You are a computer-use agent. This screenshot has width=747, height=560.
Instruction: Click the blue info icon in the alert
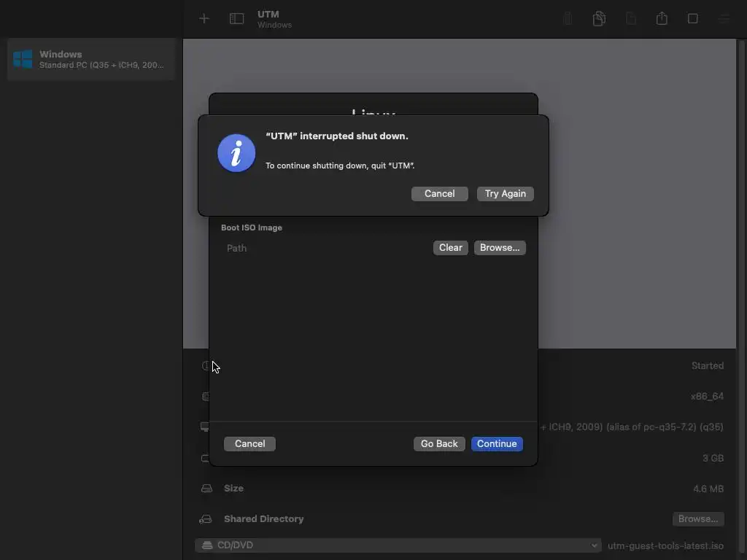pos(236,153)
